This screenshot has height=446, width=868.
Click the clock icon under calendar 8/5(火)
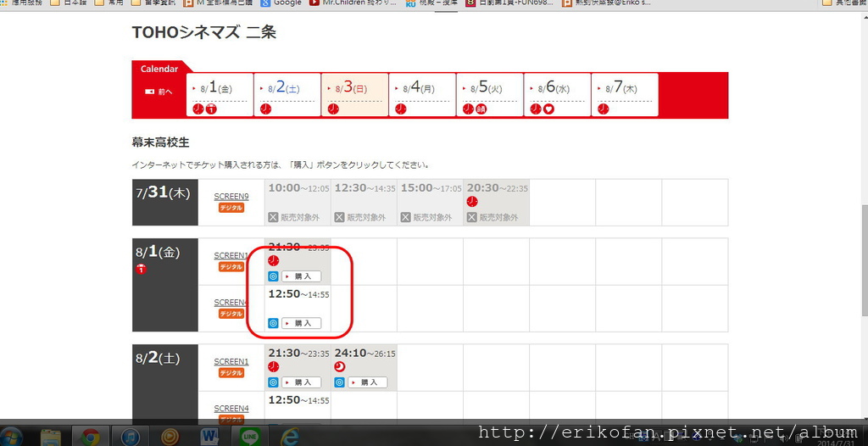pos(468,109)
